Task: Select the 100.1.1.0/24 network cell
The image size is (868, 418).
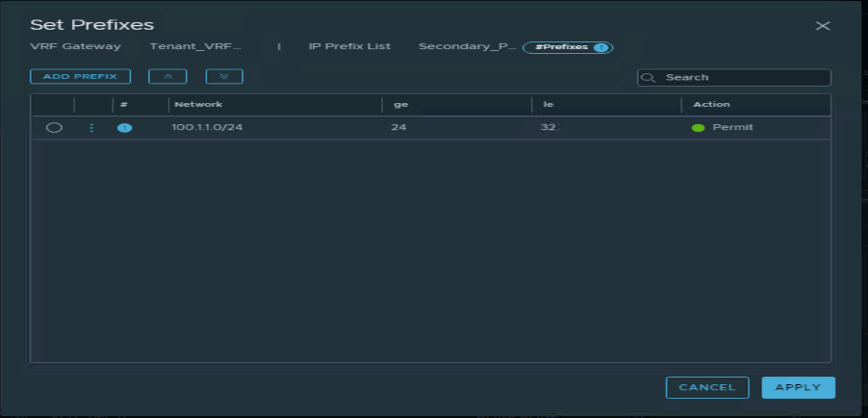Action: point(207,127)
